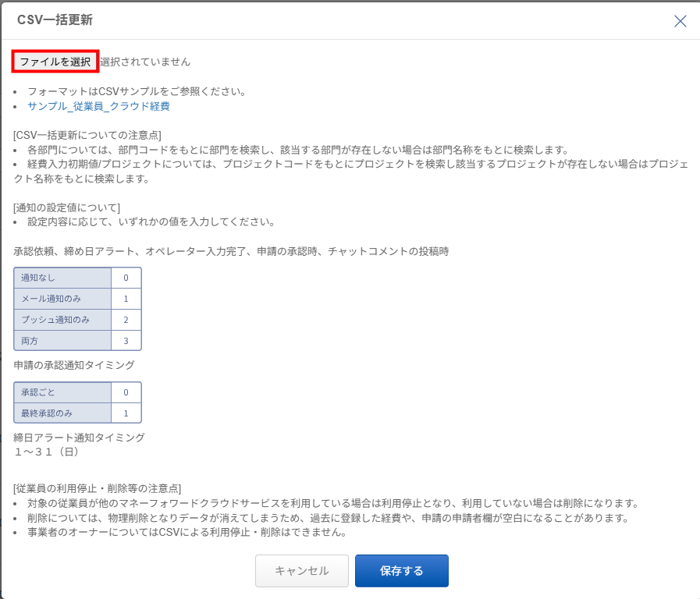Click the 事業者のオーナーについては note line
Image resolution: width=700 pixels, height=599 pixels.
coord(187,532)
